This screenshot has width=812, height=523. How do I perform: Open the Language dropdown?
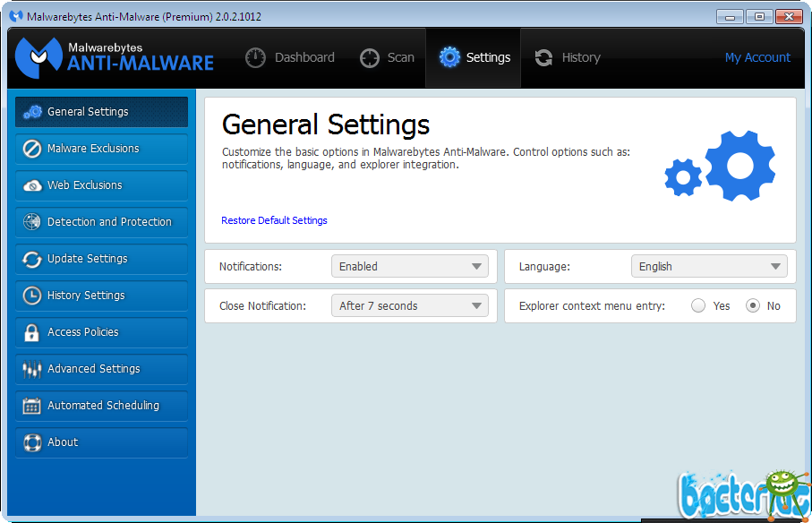(709, 266)
